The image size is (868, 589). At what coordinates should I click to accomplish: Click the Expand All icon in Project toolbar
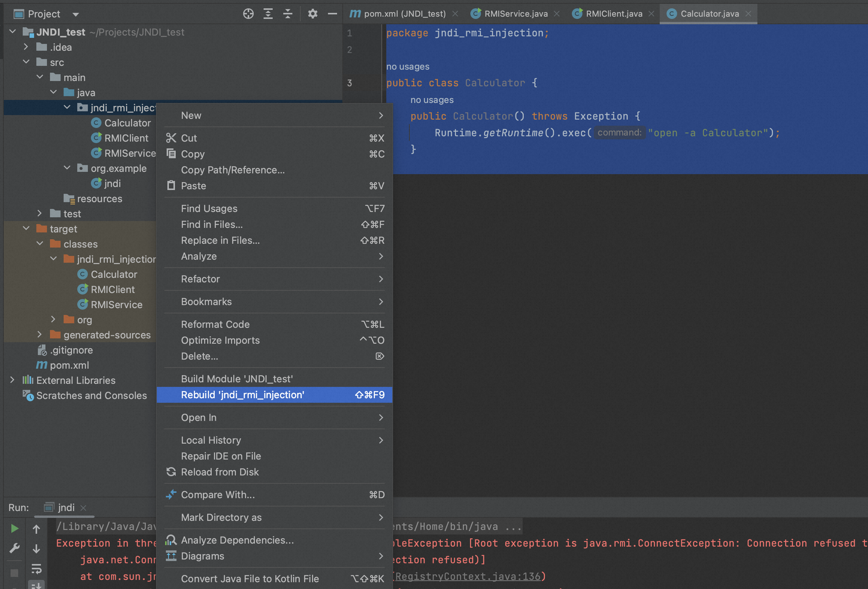[268, 14]
